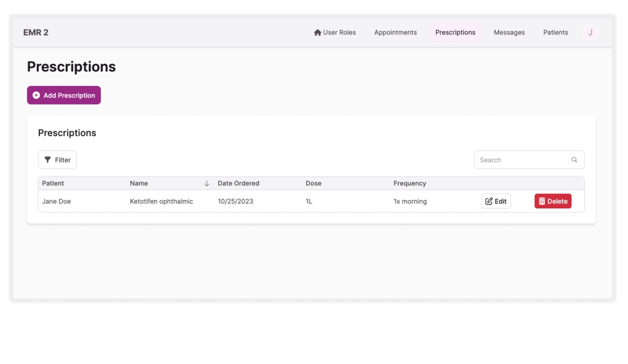Click the Ketotifen ophthalmic name cell

tap(161, 201)
